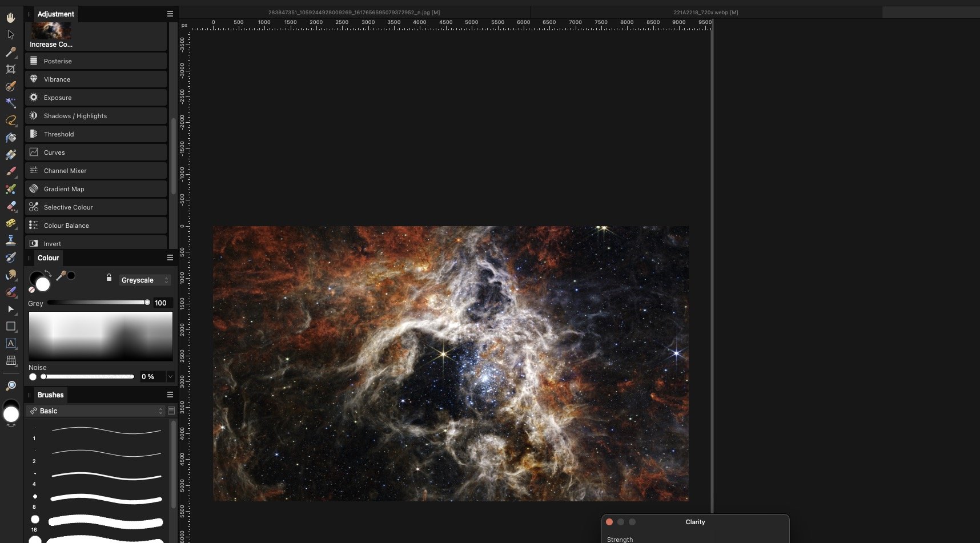Select the white foreground colour circle in Colour panel
The height and width of the screenshot is (543, 980).
43,284
